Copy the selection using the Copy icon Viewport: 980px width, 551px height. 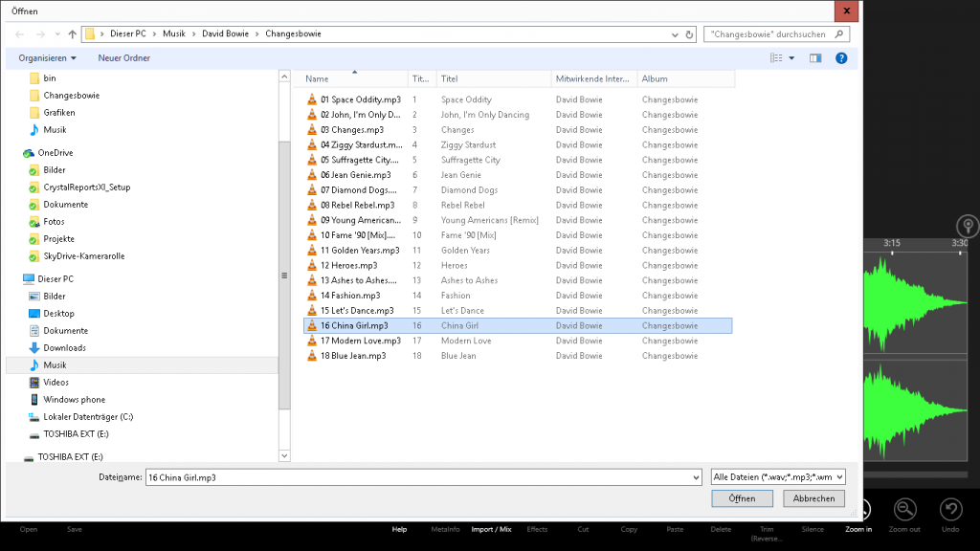(629, 529)
